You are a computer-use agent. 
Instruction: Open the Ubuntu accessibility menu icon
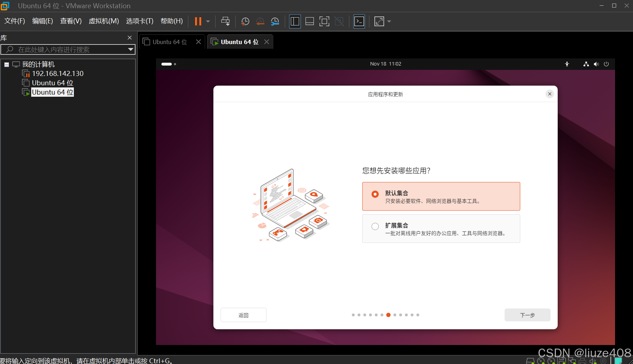[x=567, y=64]
